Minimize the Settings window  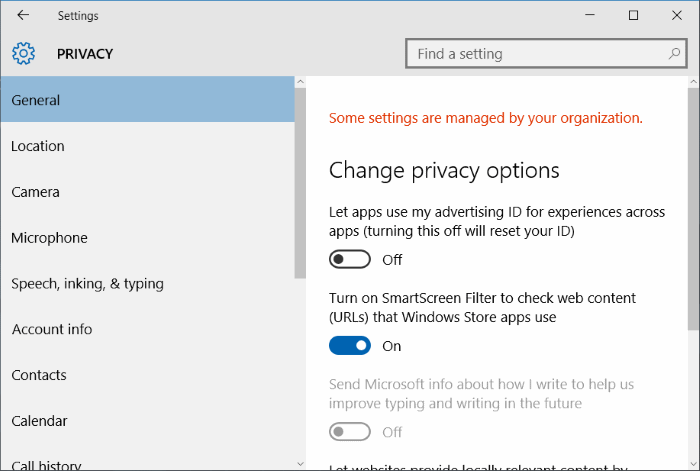pyautogui.click(x=590, y=15)
